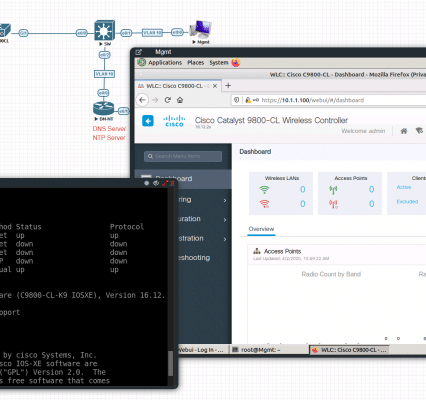Click the Active clients link

(404, 187)
